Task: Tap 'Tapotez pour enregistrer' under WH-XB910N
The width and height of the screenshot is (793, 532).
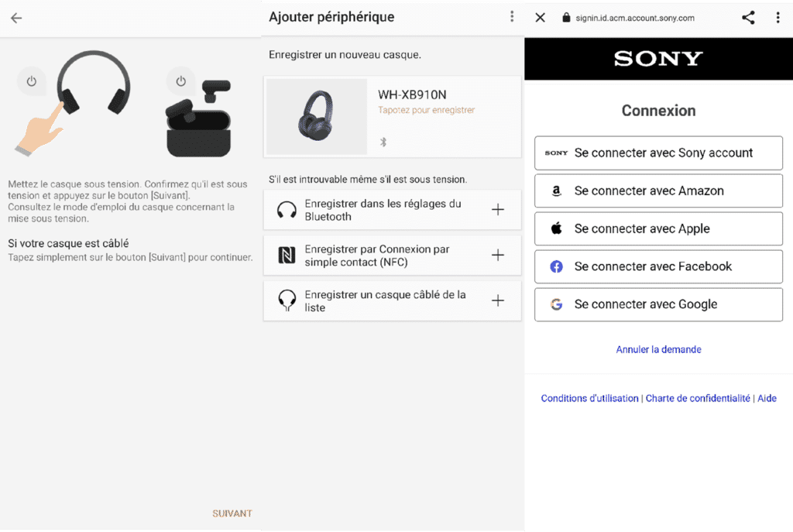Action: pyautogui.click(x=427, y=110)
